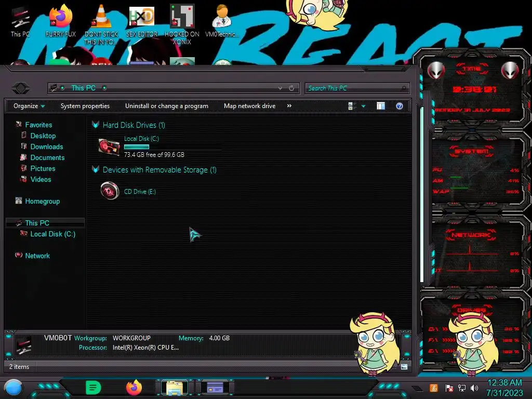Select Favorites in navigation pane
Screen dimensions: 532x399
click(38, 125)
